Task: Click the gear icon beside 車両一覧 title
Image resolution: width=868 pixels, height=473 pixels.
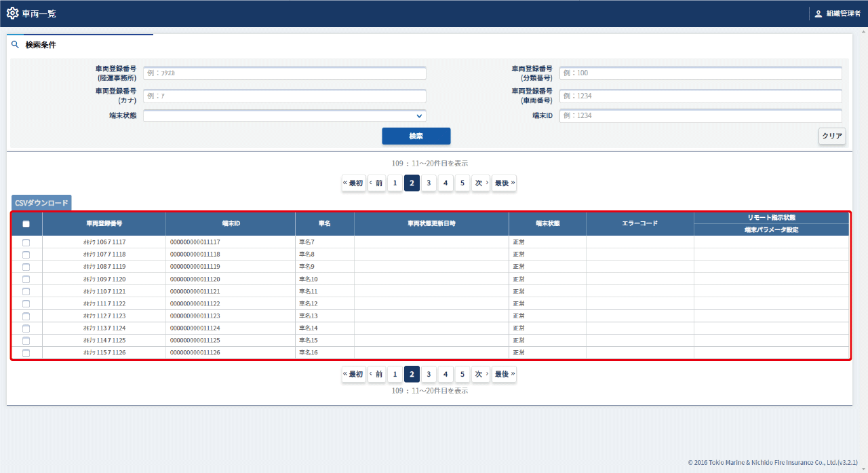Action: (12, 13)
